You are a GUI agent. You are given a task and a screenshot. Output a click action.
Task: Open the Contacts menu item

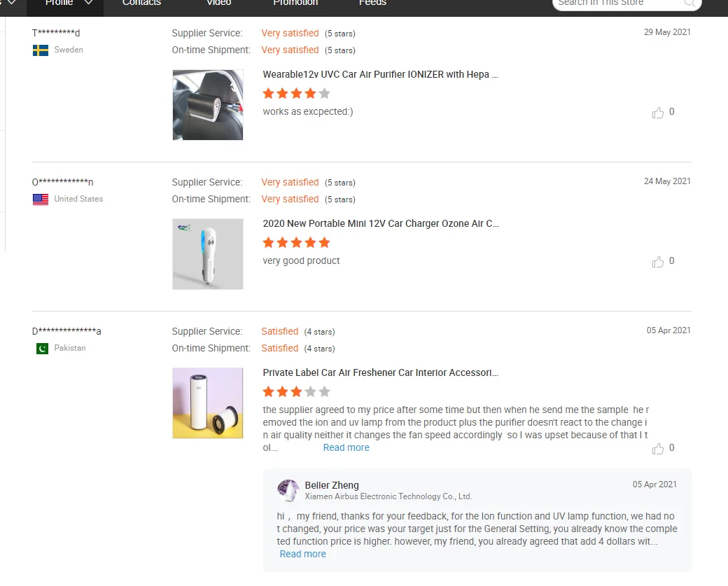pyautogui.click(x=141, y=4)
